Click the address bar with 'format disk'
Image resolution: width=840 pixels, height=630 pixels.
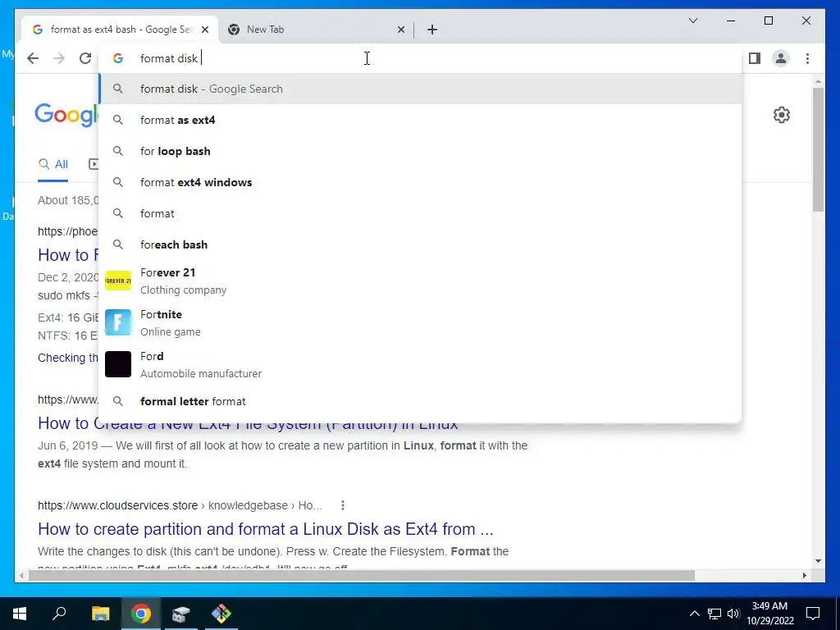point(421,58)
